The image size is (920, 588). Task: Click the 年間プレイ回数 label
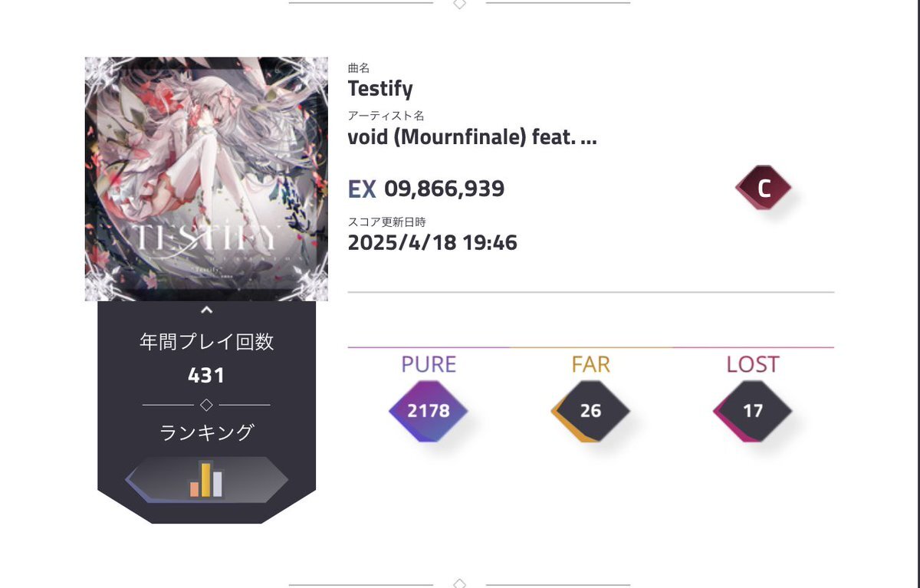[x=206, y=342]
